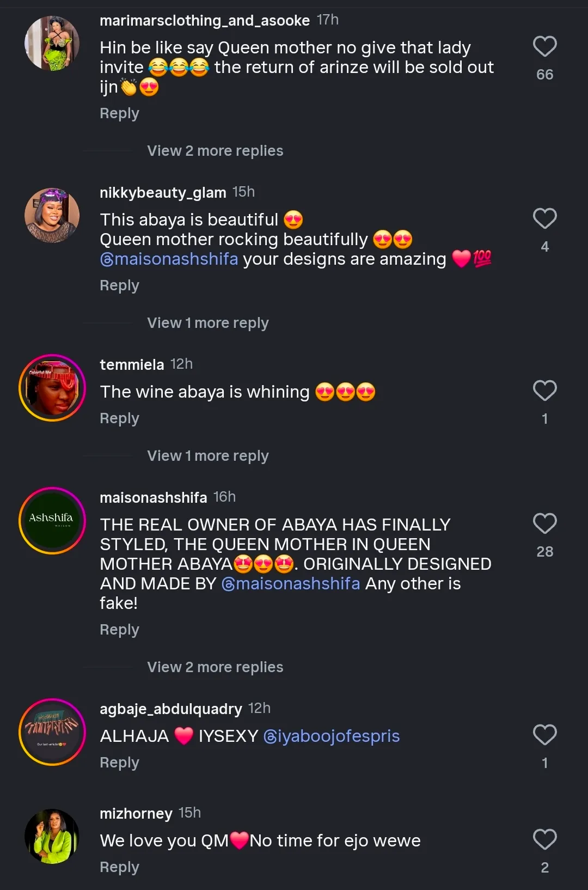
Task: Like marimarsclothing_and_asooke's comment
Action: click(x=544, y=47)
